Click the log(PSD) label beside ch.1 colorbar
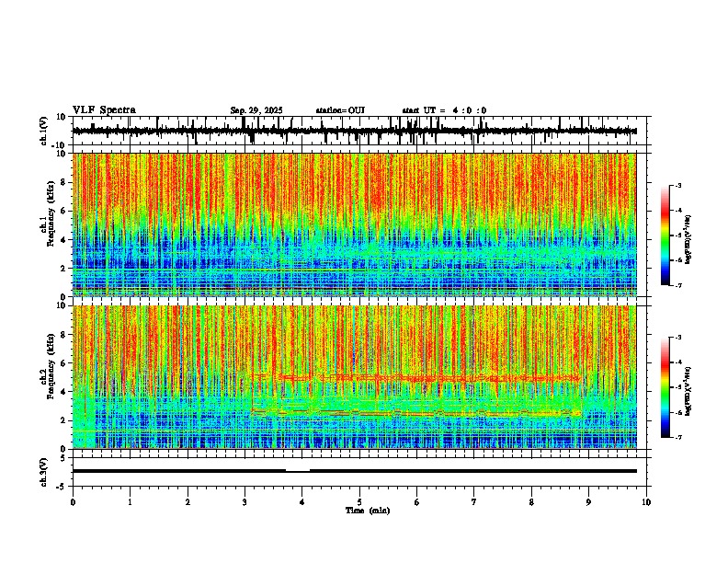Image resolution: width=728 pixels, height=563 pixels. pyautogui.click(x=688, y=239)
